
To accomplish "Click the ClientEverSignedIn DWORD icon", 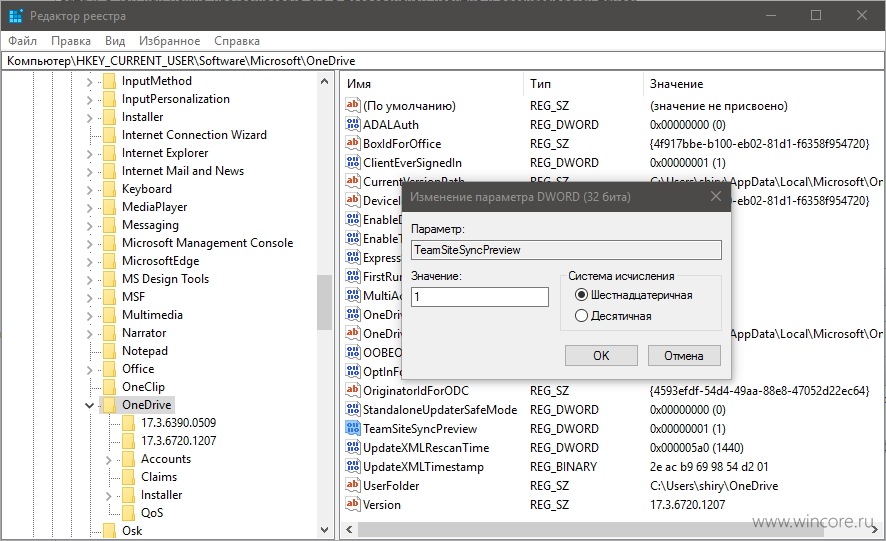I will click(x=353, y=162).
